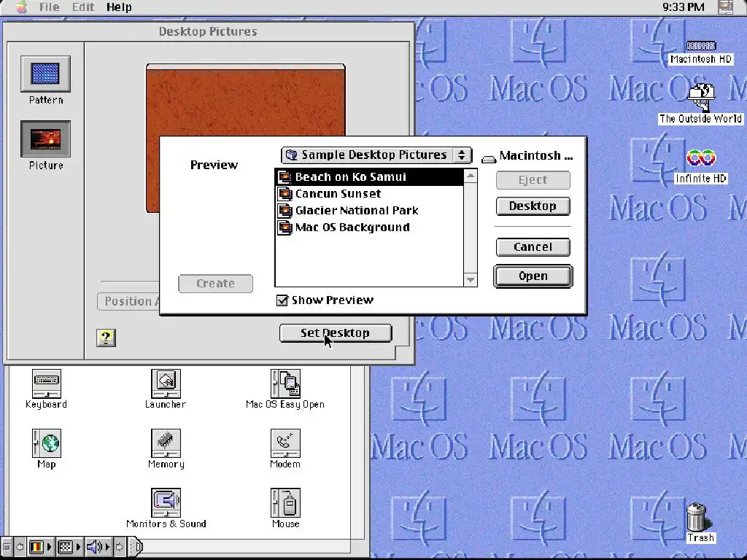Image resolution: width=747 pixels, height=560 pixels.
Task: Click the Macintosh disk icon in open dialog
Action: click(x=489, y=159)
